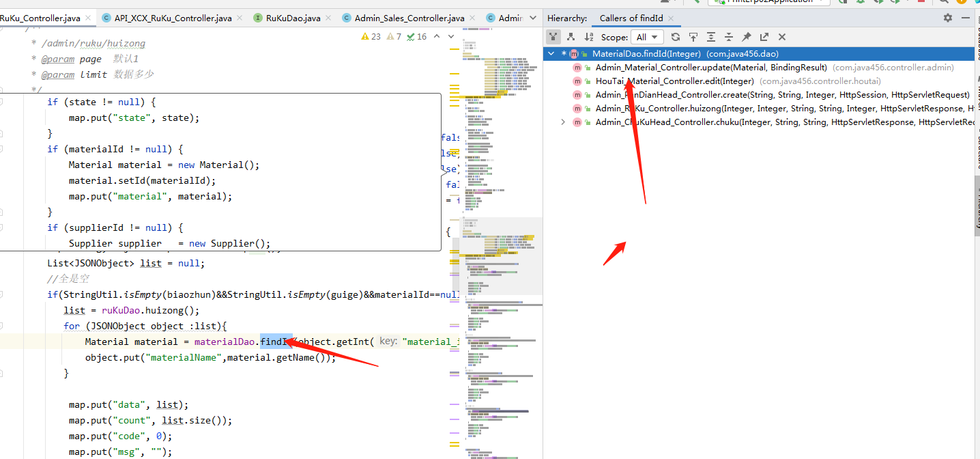Collapse the MaterialDao.findId root node

(x=551, y=54)
